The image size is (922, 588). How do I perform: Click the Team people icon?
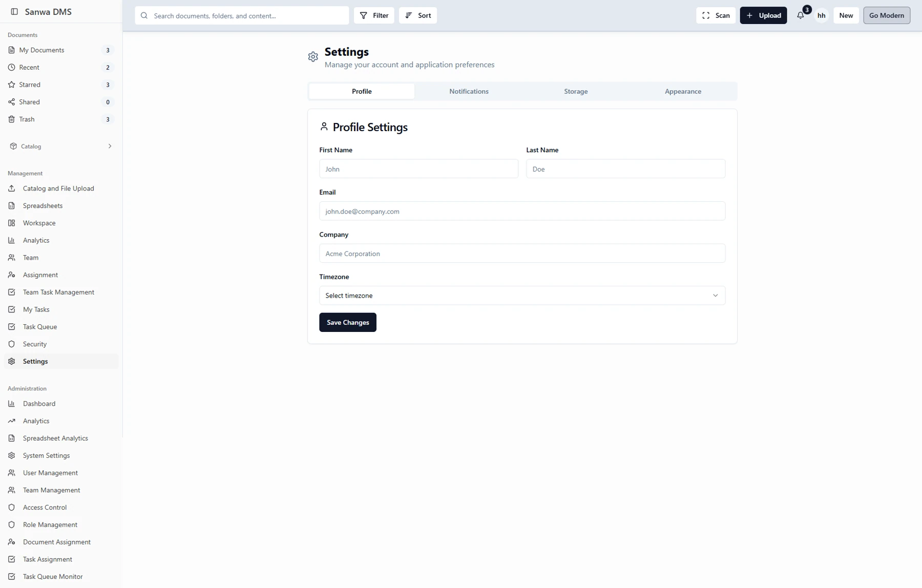tap(11, 258)
